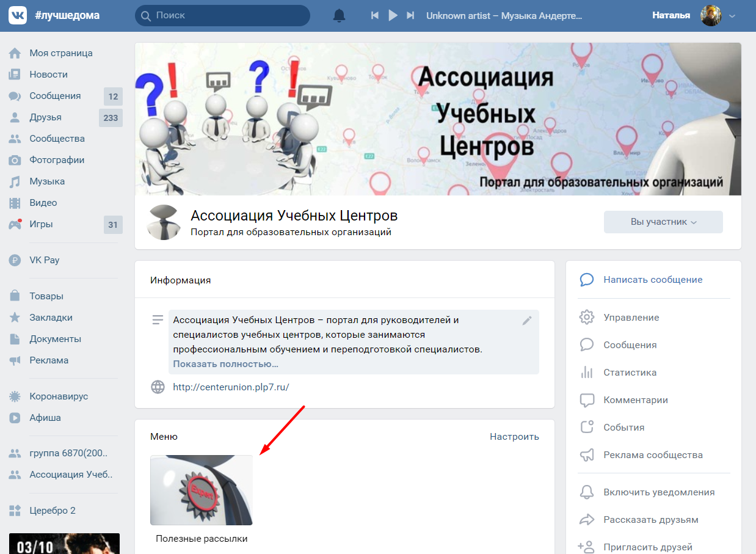Open the Полезные рассылки menu thumbnail
This screenshot has width=756, height=554.
pos(202,490)
